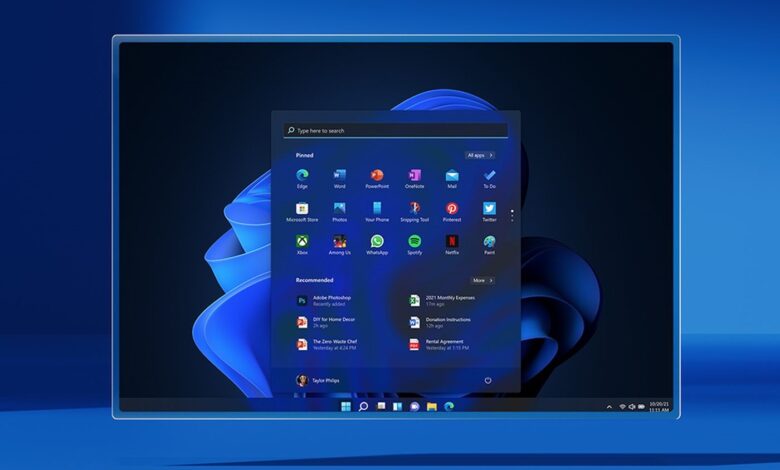Viewport: 780px width, 470px height.
Task: Click the Taylor Philips user account
Action: tap(318, 380)
